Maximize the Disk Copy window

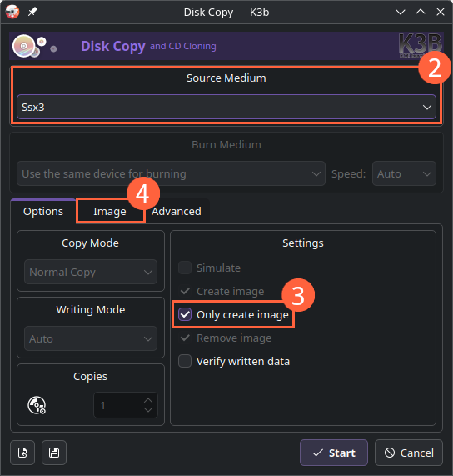(x=421, y=13)
